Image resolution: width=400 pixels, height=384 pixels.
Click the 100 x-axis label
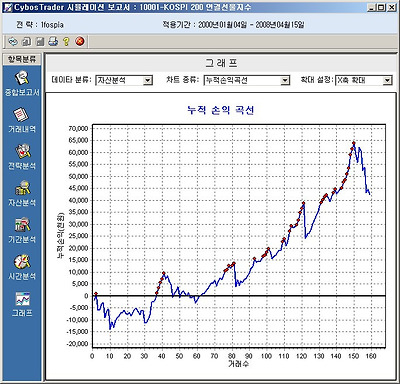point(266,356)
